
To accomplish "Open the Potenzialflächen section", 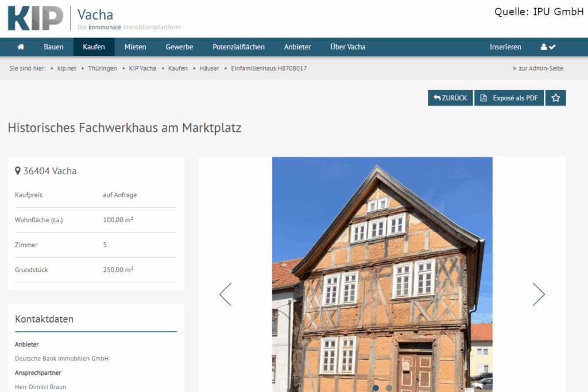I will click(238, 47).
